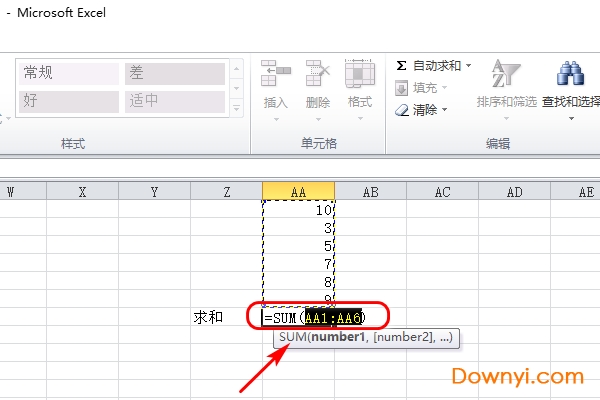600x400 pixels.
Task: Click the Fill down icon
Action: (x=402, y=87)
